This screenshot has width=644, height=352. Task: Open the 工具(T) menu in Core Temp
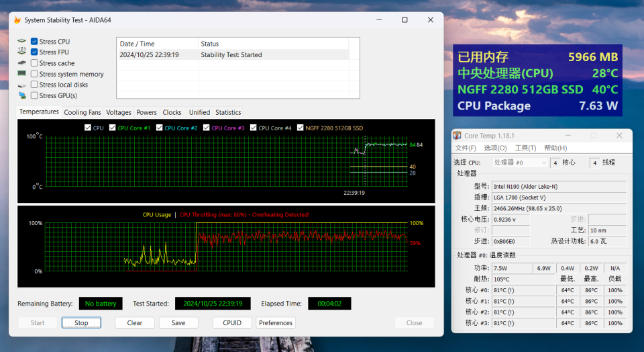526,148
